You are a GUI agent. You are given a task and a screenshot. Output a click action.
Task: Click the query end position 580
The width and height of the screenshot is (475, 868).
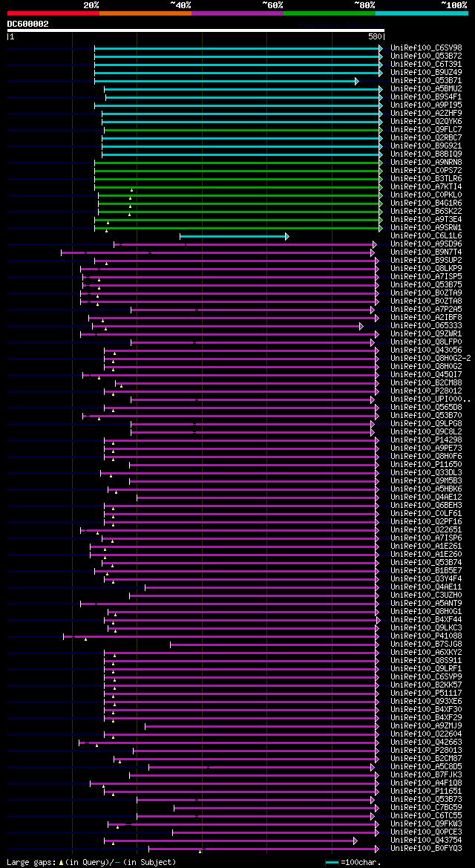[376, 36]
